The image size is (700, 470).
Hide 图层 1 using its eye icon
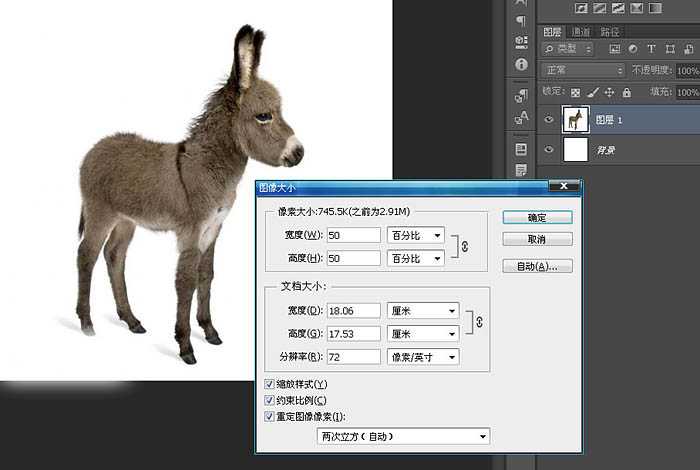click(x=548, y=120)
